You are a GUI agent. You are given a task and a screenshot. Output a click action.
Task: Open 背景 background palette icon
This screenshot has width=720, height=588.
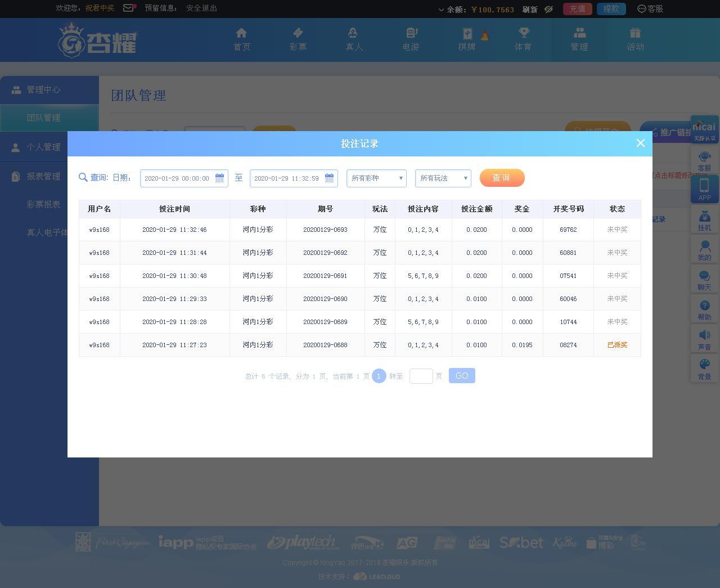pyautogui.click(x=704, y=370)
